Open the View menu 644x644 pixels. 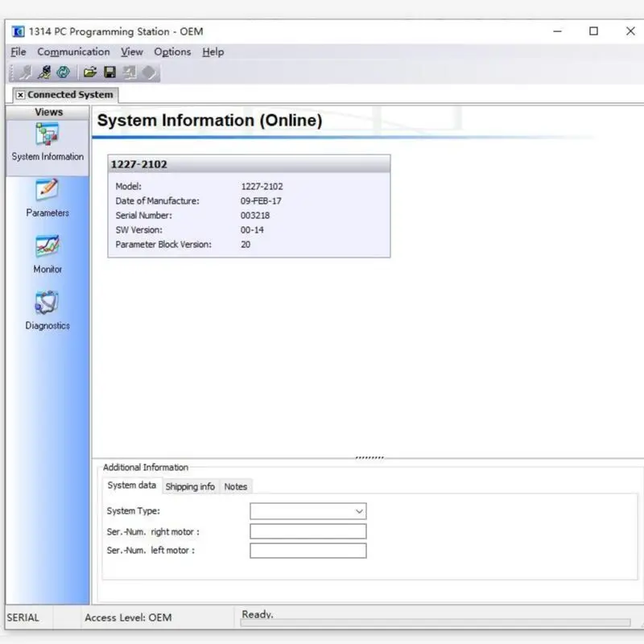[132, 52]
